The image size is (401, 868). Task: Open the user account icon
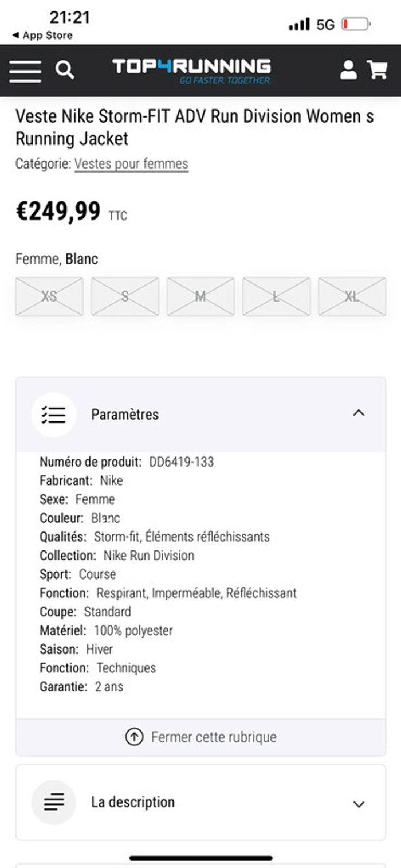(x=348, y=70)
